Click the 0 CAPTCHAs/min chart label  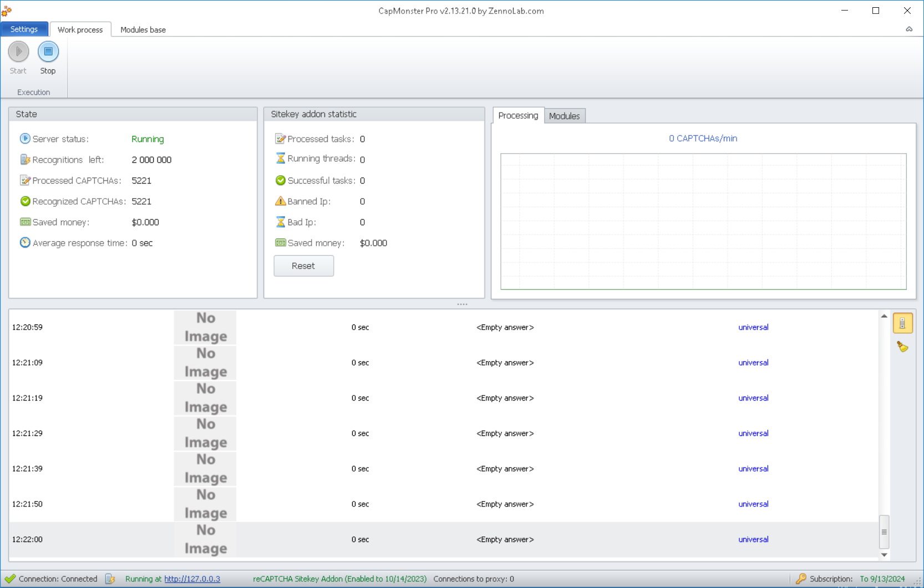pyautogui.click(x=703, y=139)
